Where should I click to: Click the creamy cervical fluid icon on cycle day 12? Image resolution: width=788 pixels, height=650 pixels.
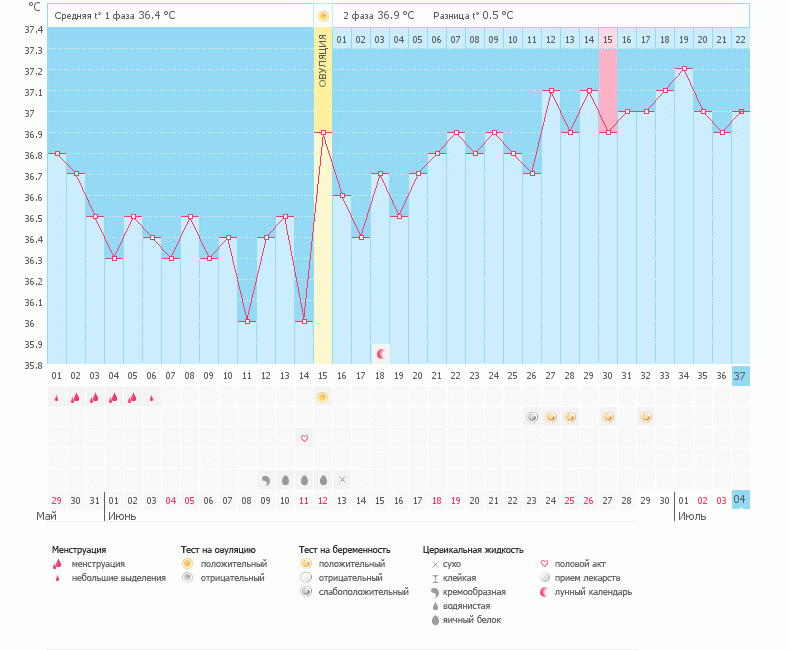(x=266, y=479)
